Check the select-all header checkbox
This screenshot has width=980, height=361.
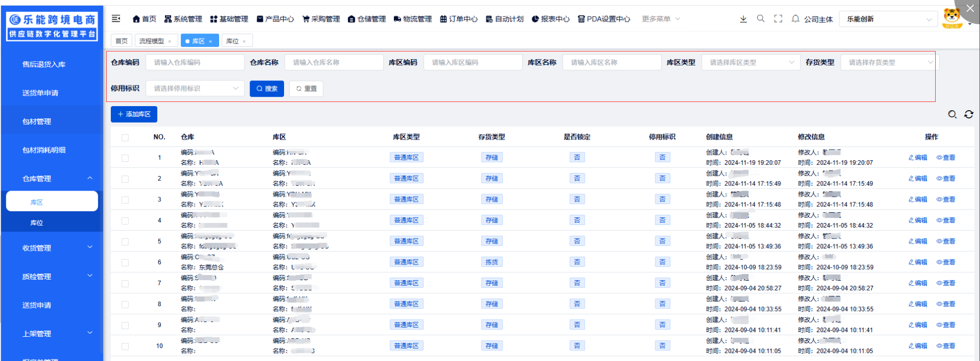coord(125,137)
